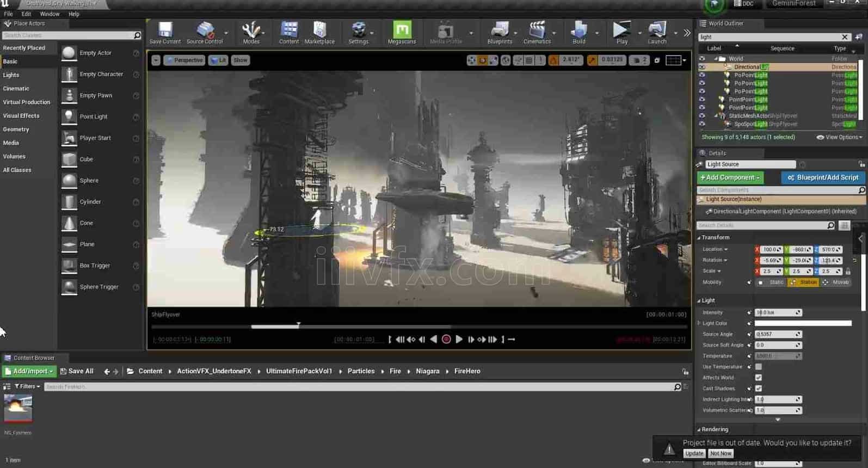Open the Content toolbar icon

[x=289, y=33]
